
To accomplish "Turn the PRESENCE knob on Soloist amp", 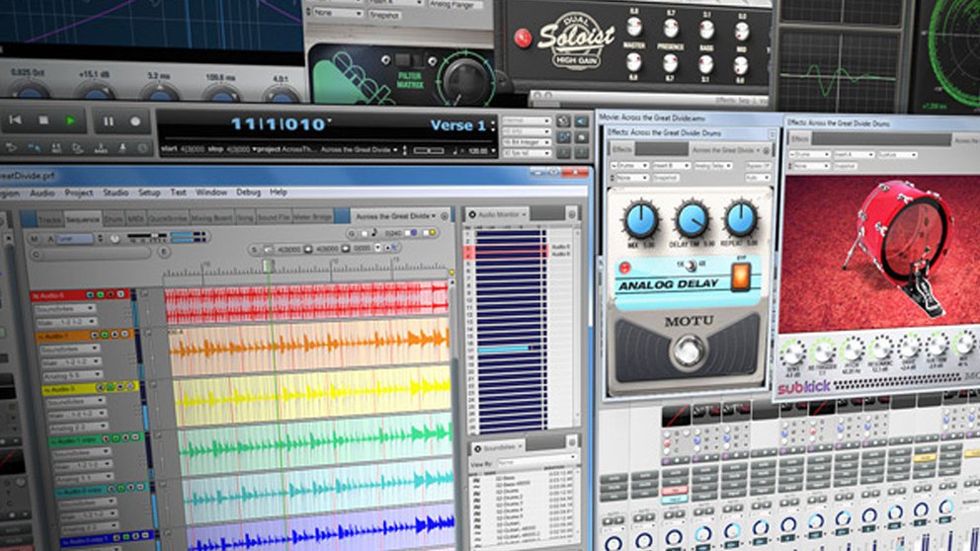I will (x=671, y=29).
